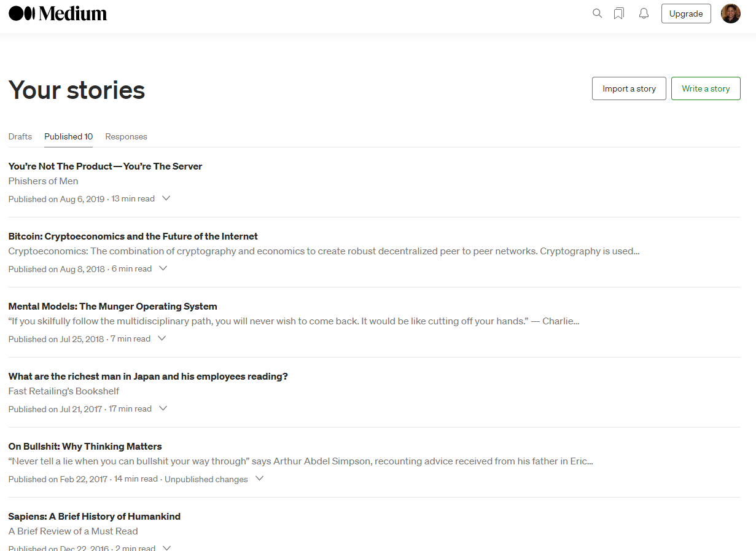Expand options chevron for richest man in Japan story
This screenshot has width=756, height=551.
[163, 408]
